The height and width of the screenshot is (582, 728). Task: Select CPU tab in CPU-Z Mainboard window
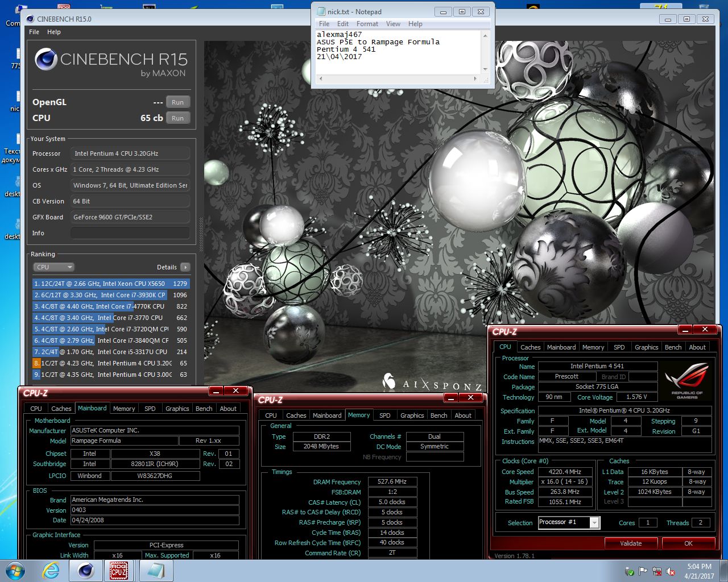tap(36, 409)
